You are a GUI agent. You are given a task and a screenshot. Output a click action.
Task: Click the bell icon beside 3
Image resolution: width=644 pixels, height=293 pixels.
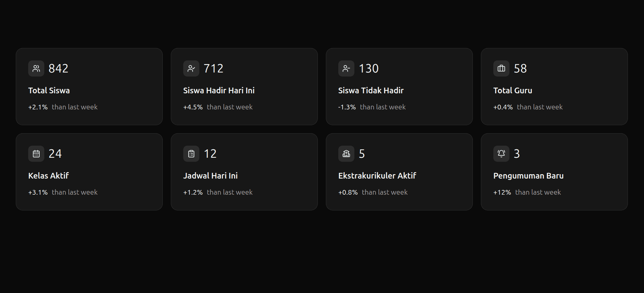tap(501, 154)
